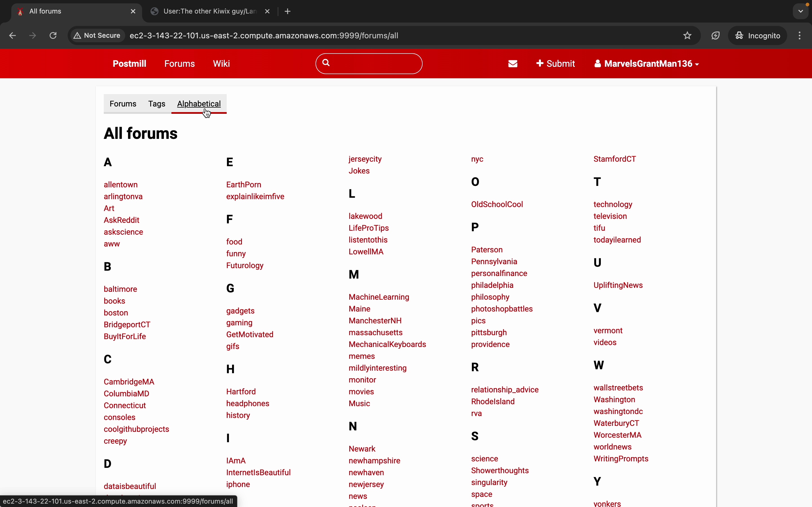812x507 pixels.
Task: Go back to previous page
Action: (12, 35)
